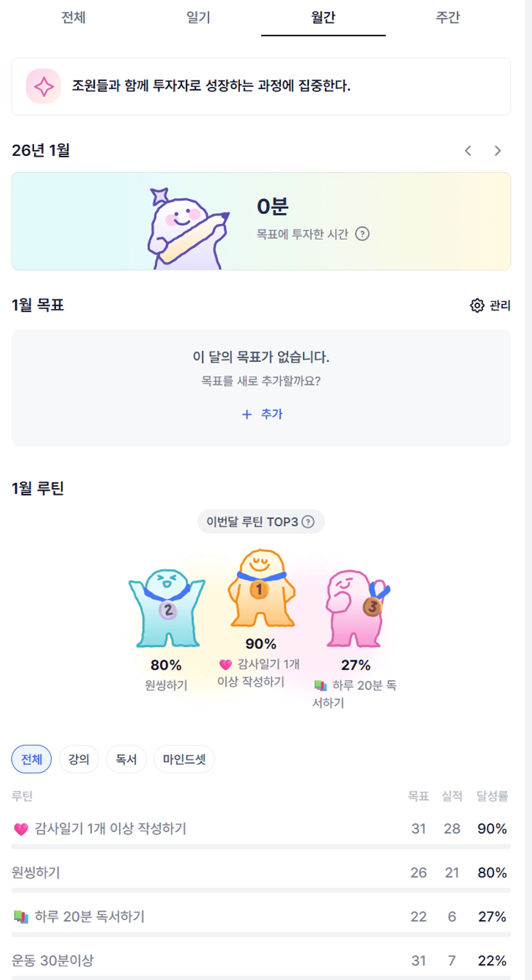Click help icon next to 목표에 투자한 시간
The height and width of the screenshot is (980, 532).
[362, 234]
